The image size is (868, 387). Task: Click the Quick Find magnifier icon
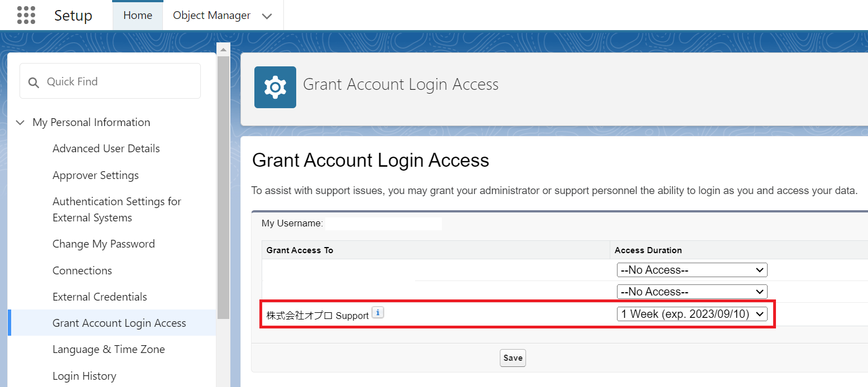click(x=34, y=82)
